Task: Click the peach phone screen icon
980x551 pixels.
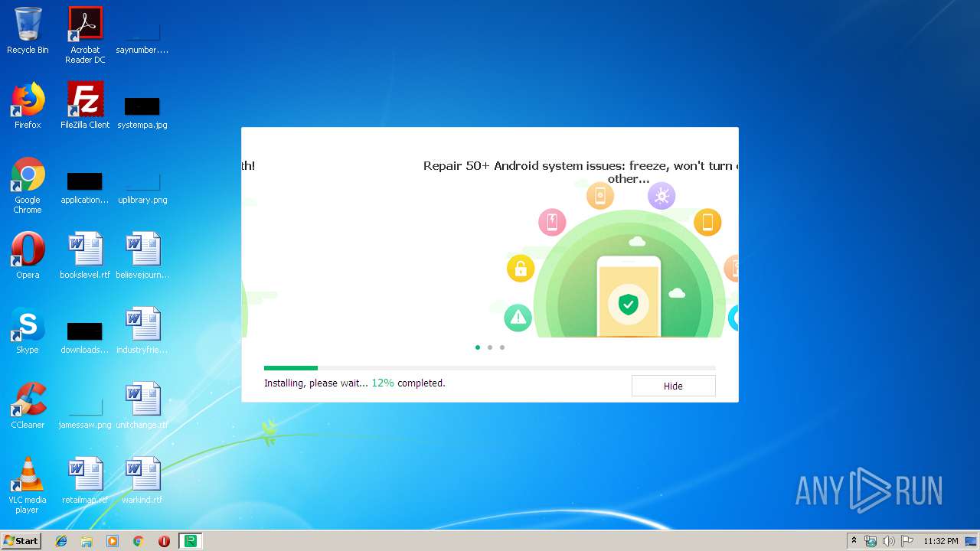Action: [x=600, y=196]
